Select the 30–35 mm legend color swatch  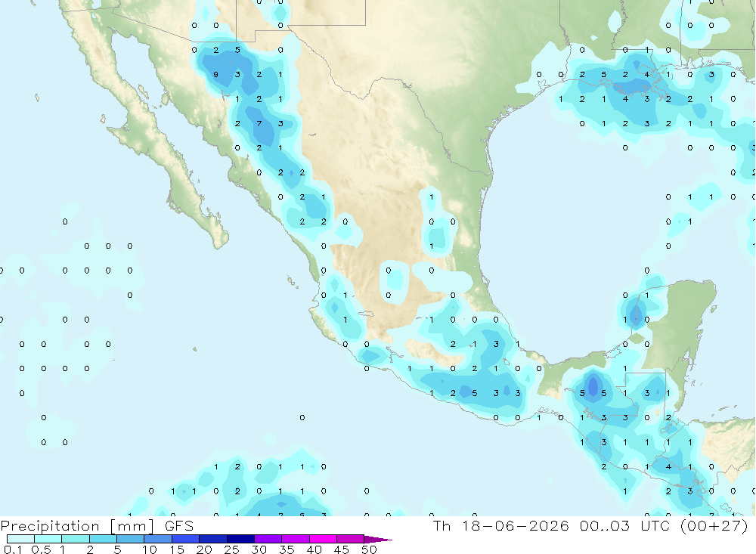click(268, 539)
